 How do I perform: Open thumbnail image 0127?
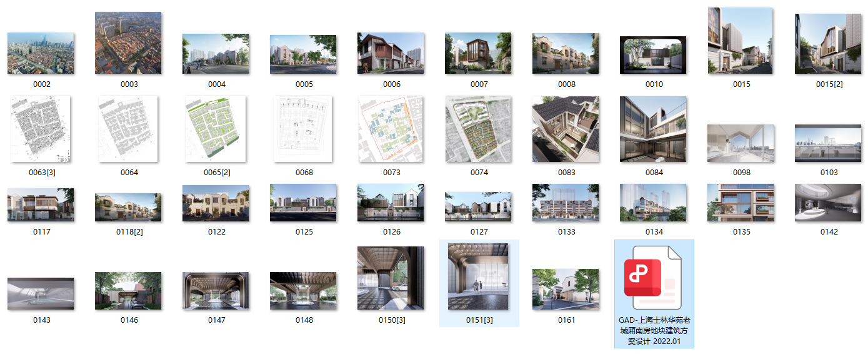(478, 206)
